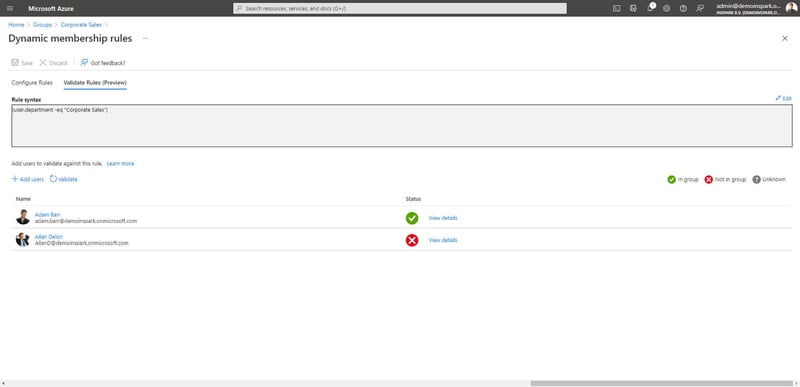Click the admin account avatar
The image size is (800, 387).
click(x=791, y=8)
